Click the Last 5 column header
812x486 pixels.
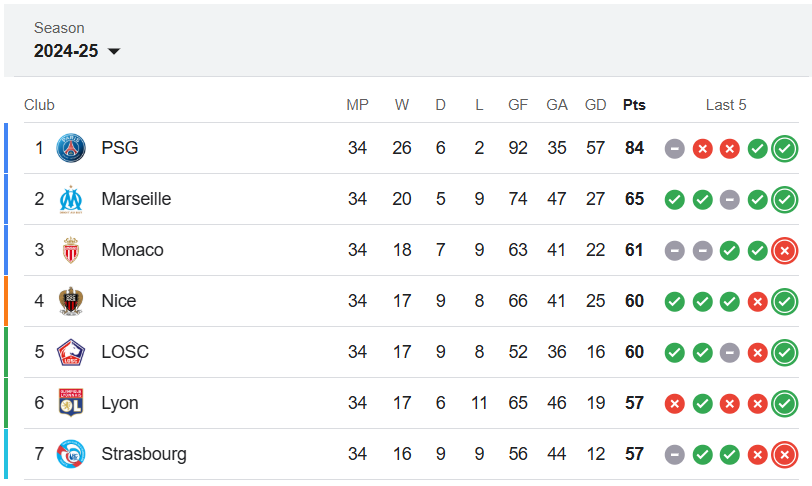pyautogui.click(x=726, y=105)
